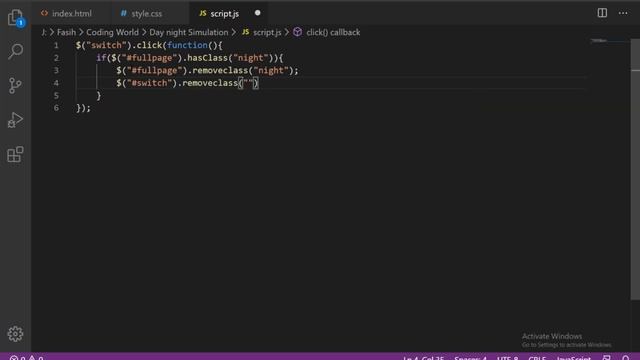Click the J: drive breadcrumb
The image size is (640, 360).
pyautogui.click(x=44, y=32)
